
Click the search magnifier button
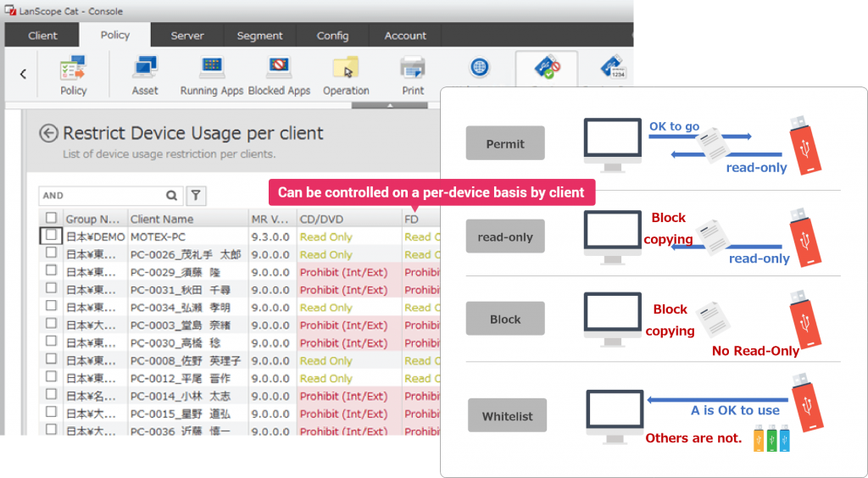[x=171, y=196]
